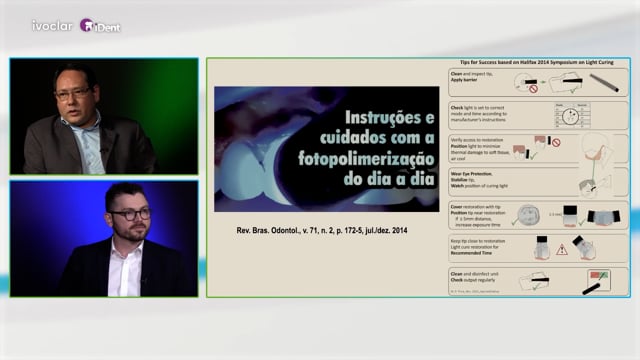Click the red prohibition icon in Verify access panel
The height and width of the screenshot is (360, 640).
point(556,142)
